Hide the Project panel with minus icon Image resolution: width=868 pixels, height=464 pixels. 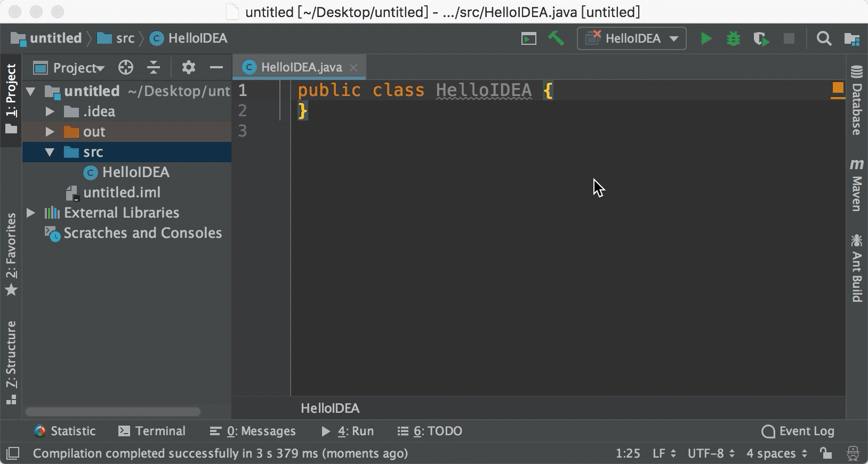(x=216, y=67)
